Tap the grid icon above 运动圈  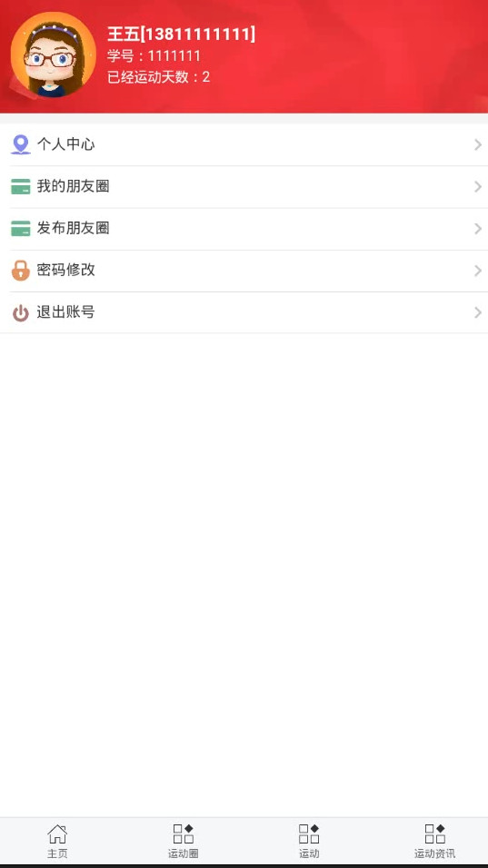click(183, 833)
